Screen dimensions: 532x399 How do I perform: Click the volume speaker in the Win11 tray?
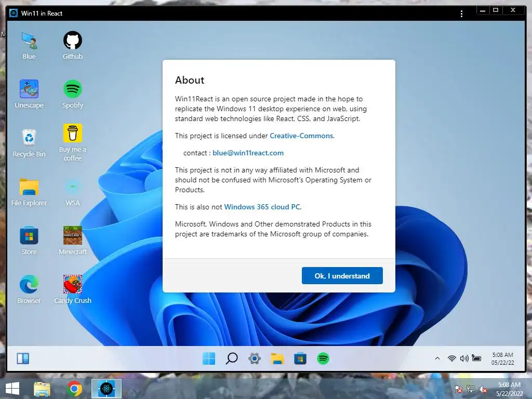coord(464,358)
